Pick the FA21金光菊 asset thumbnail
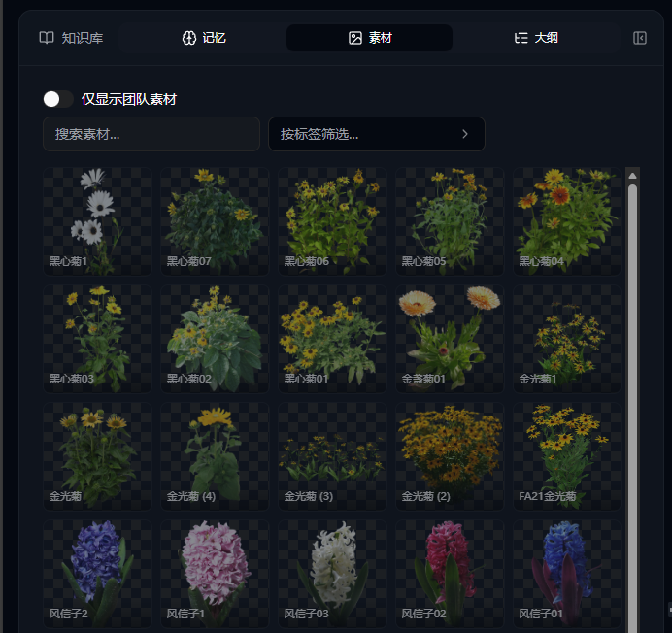Image resolution: width=672 pixels, height=633 pixels. point(567,456)
